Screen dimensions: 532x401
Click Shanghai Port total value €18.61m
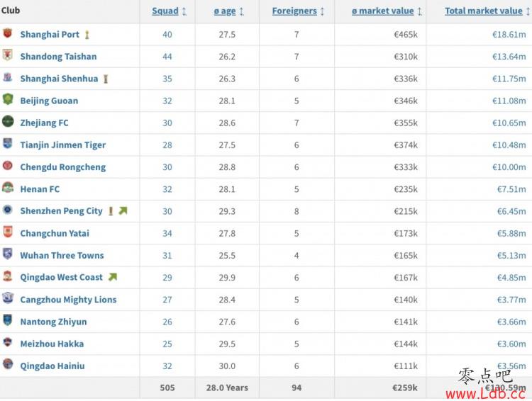point(509,35)
